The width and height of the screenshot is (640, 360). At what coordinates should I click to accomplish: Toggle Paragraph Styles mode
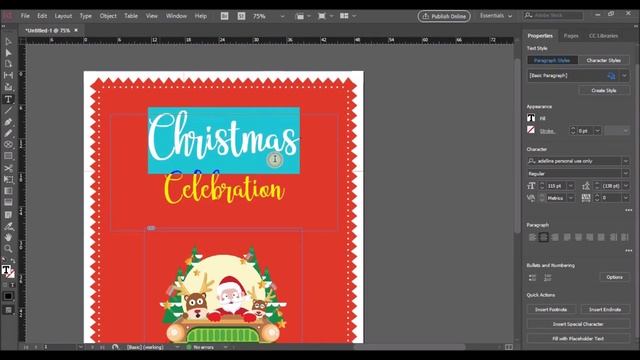[x=552, y=60]
